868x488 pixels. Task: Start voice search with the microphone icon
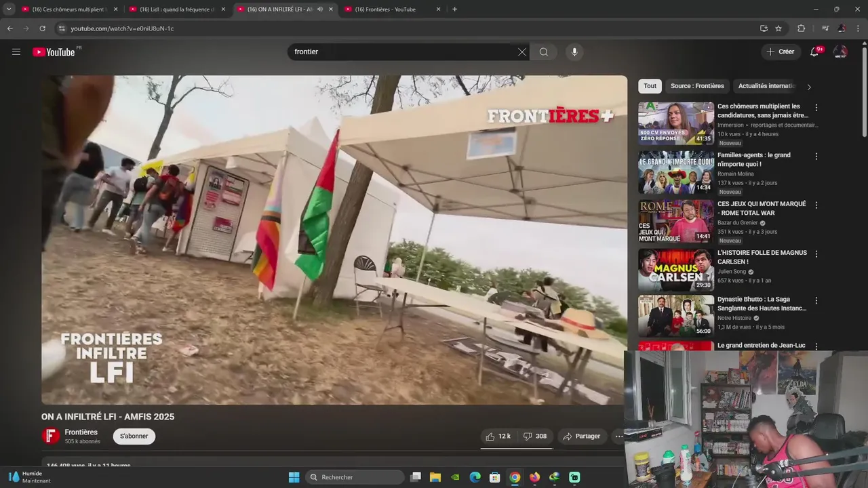click(574, 52)
